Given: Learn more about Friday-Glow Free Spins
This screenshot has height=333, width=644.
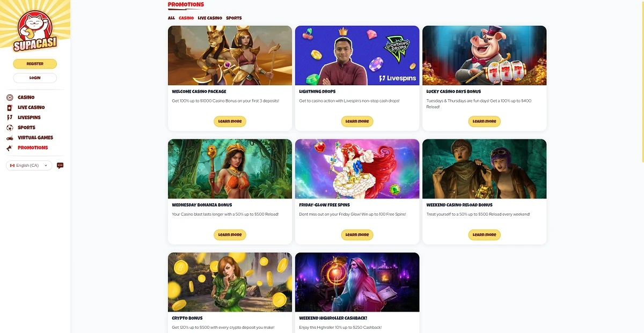Looking at the screenshot, I should [x=357, y=234].
